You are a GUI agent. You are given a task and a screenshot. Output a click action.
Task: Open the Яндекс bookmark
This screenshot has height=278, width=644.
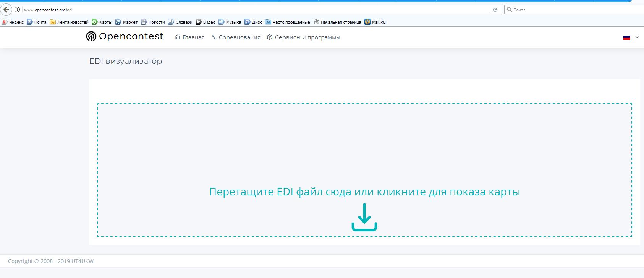[x=13, y=22]
